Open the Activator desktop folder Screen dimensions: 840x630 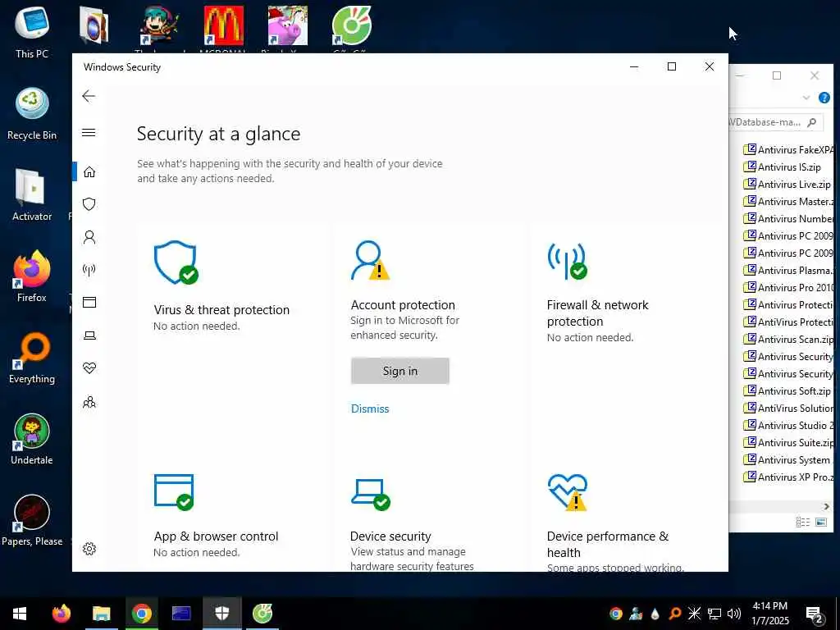(32, 195)
